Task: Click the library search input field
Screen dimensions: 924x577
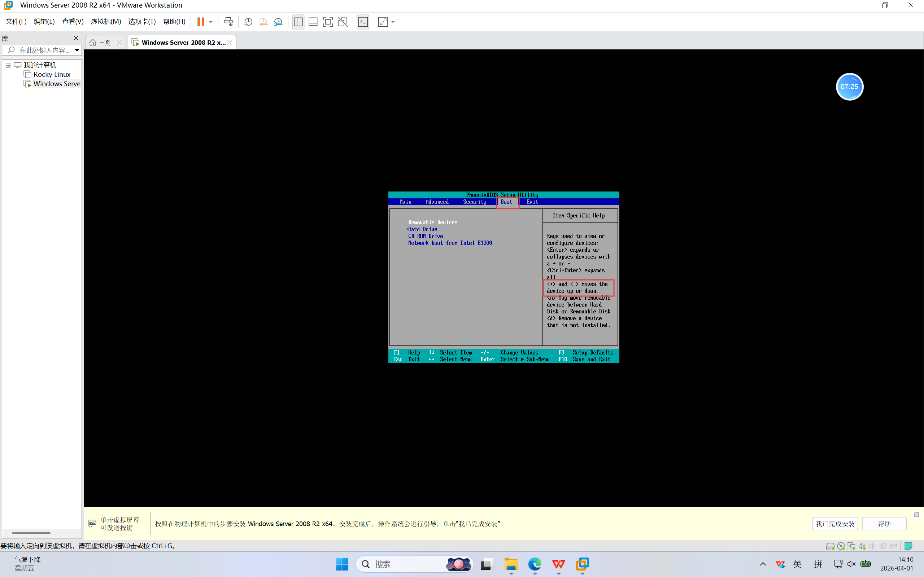Action: (x=44, y=50)
